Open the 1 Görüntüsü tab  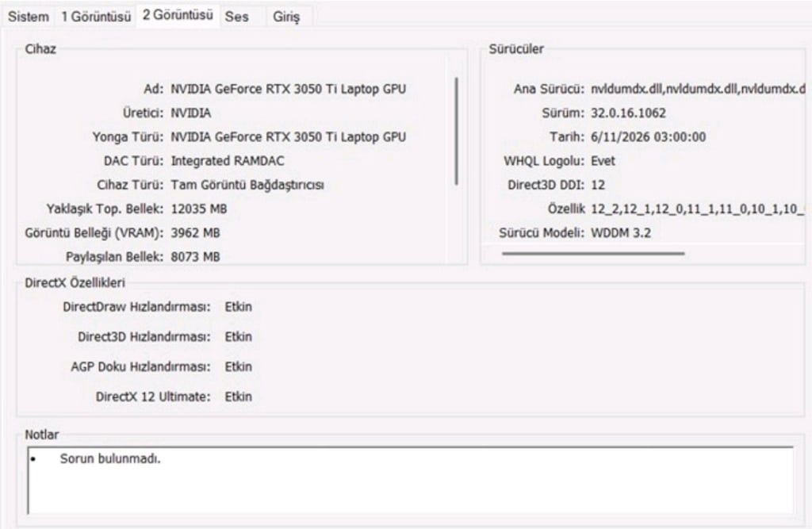click(96, 17)
